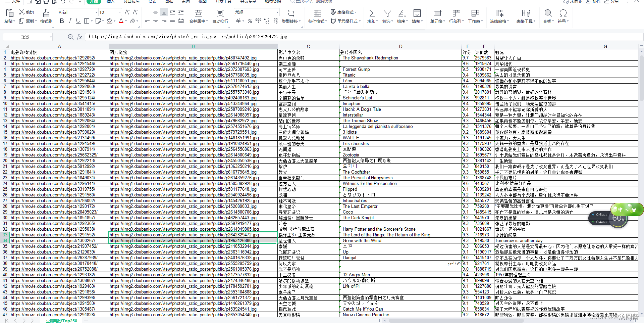
Task: Click the Fill (填充) icon
Action: pyautogui.click(x=417, y=13)
